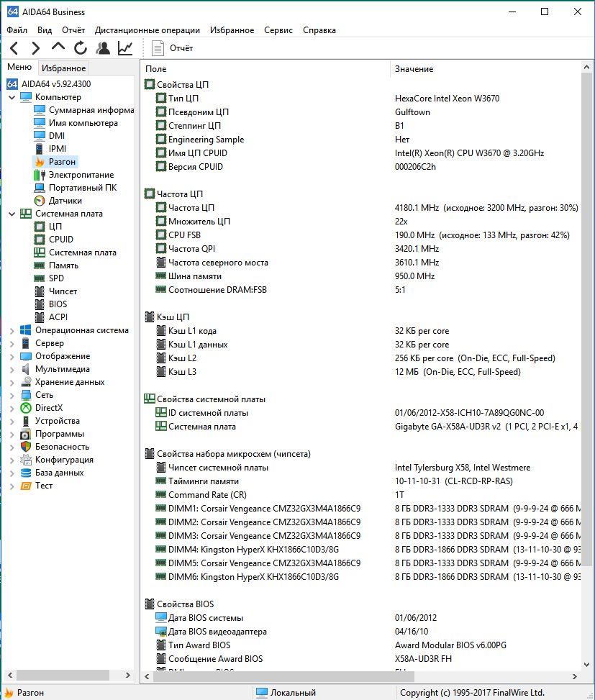The image size is (595, 700).
Task: Click the IPMI server icon
Action: (40, 149)
